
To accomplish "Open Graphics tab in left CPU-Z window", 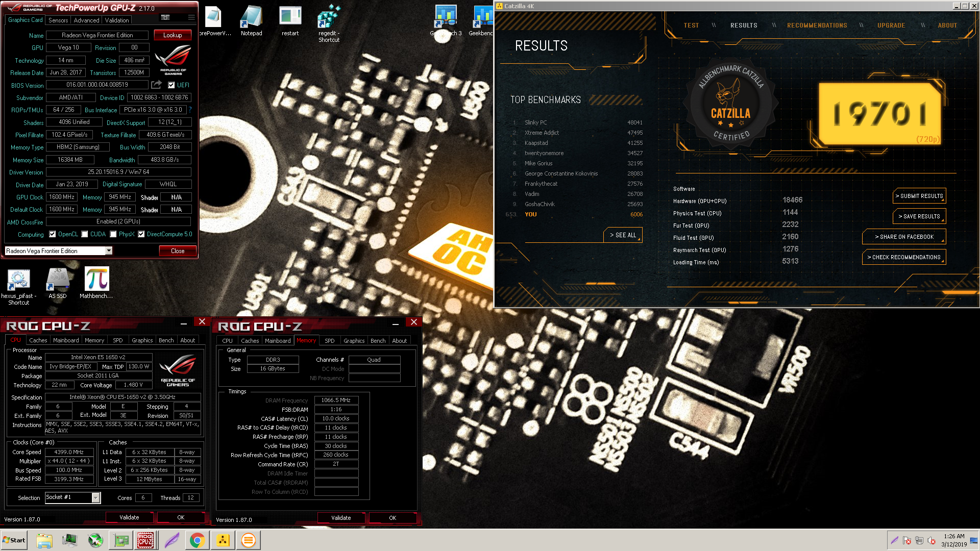I will [142, 340].
